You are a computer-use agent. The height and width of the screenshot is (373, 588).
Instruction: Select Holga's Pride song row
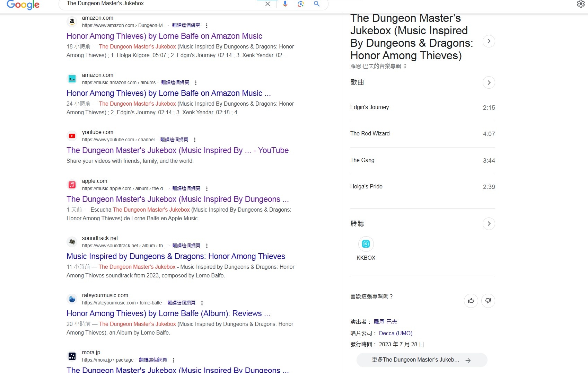422,187
